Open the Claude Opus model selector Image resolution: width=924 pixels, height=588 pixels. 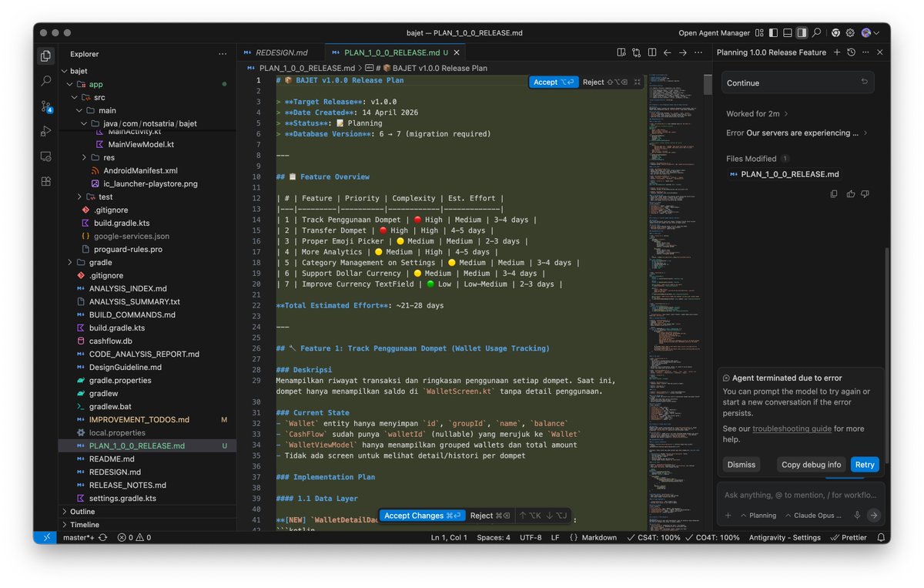coord(813,516)
